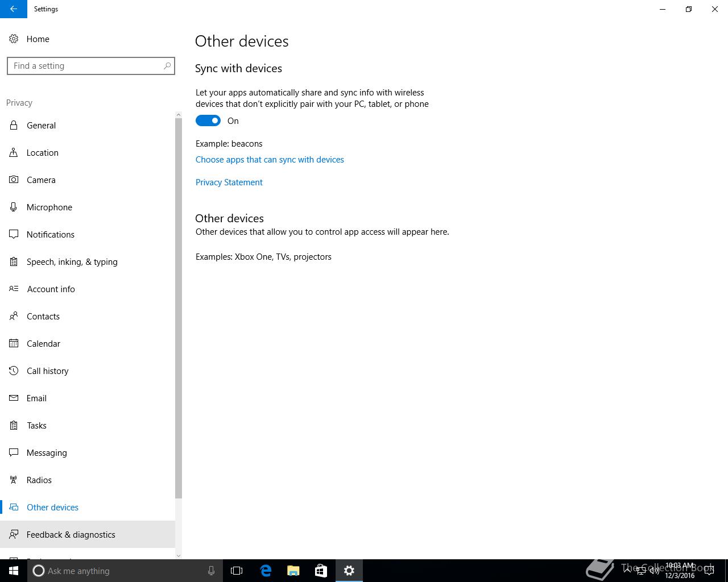Launch Microsoft Edge from taskbar
Image resolution: width=728 pixels, height=582 pixels.
click(x=266, y=571)
